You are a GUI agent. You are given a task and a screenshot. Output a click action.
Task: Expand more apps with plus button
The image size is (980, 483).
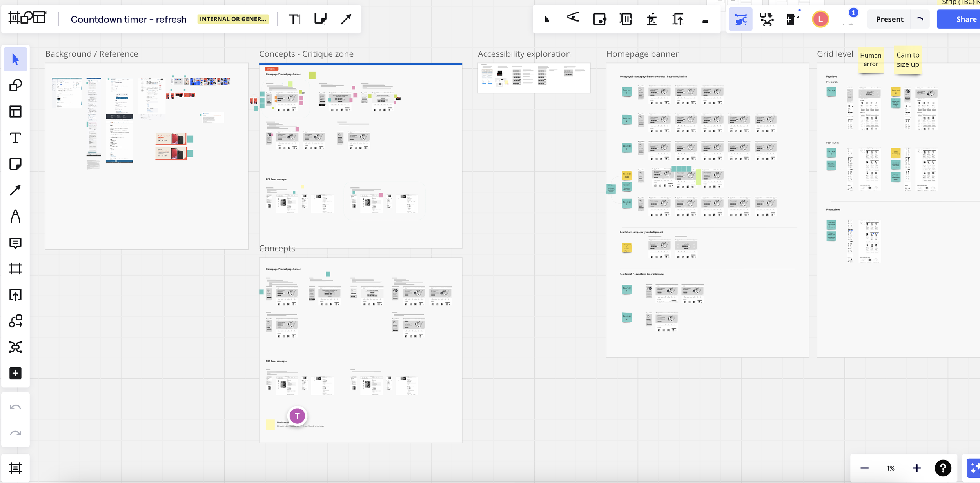point(15,373)
